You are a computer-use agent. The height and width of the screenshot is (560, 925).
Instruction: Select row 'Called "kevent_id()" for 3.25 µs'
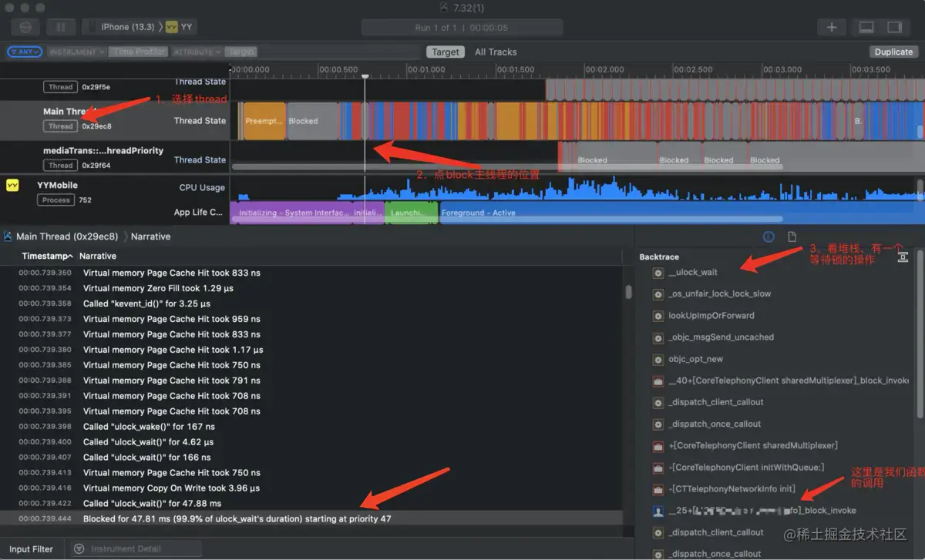[311, 303]
